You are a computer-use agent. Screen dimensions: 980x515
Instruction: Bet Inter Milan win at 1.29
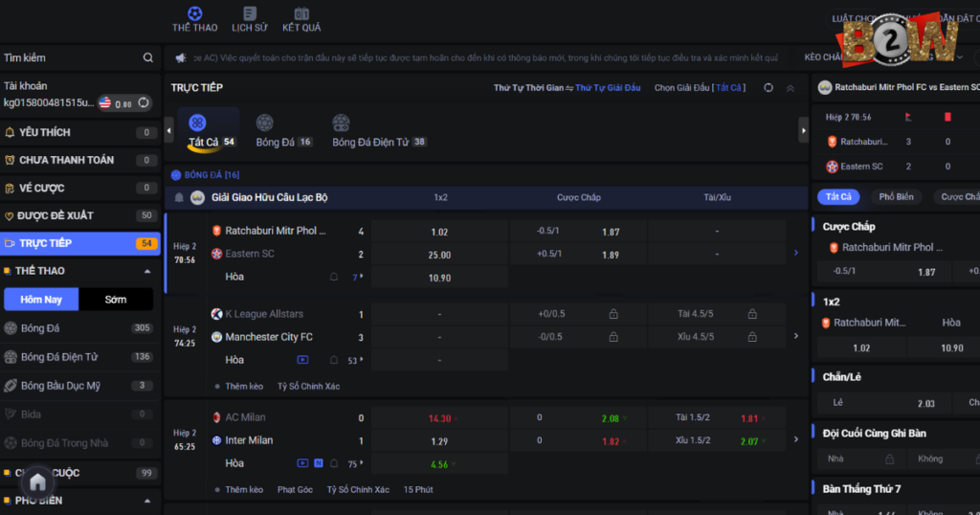point(439,441)
